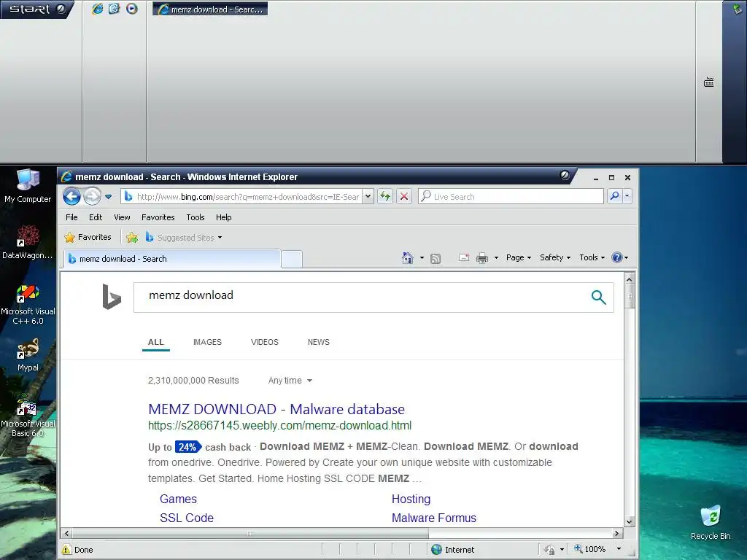Click the horizontal scrollbar right arrow
The width and height of the screenshot is (747, 560).
[617, 533]
